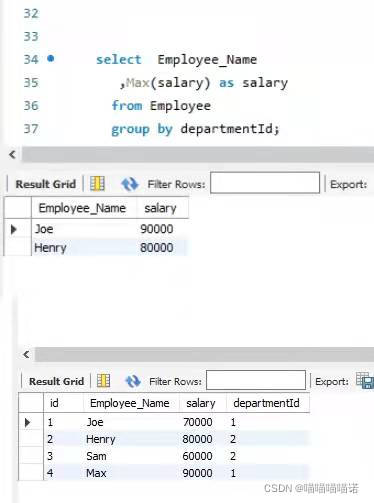
Task: Click the id cell showing 3
Action: coord(63,456)
